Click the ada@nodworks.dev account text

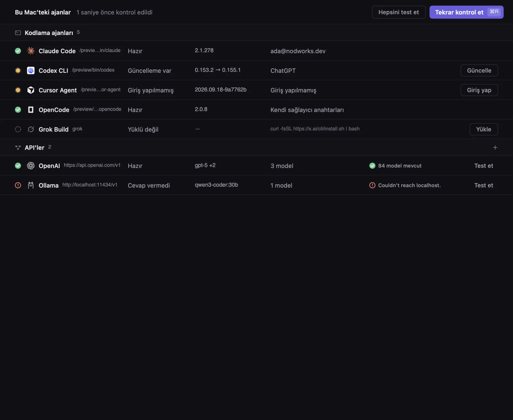point(298,51)
